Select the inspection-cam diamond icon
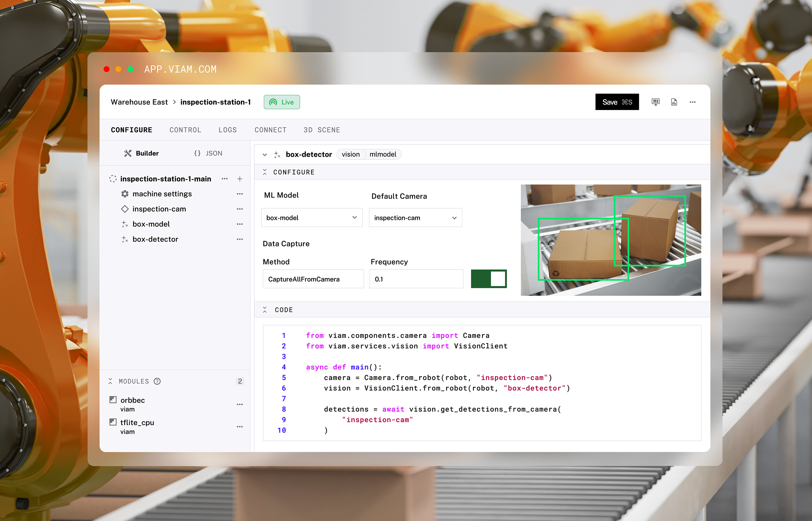 coord(125,209)
